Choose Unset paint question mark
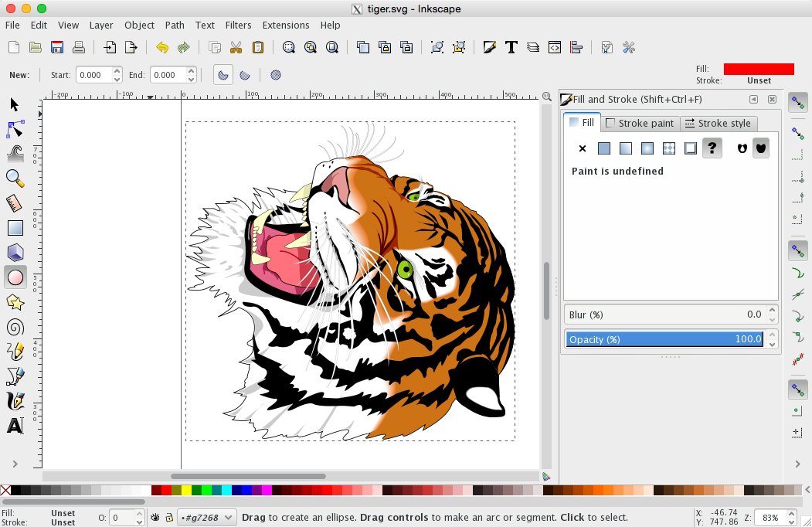This screenshot has height=527, width=812. [712, 148]
